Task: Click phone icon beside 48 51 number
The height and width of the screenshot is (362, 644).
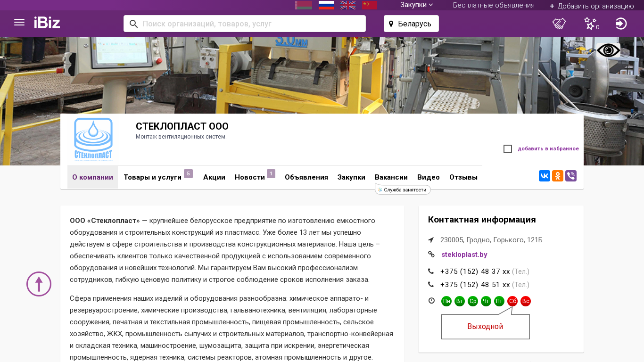Action: coord(431,285)
